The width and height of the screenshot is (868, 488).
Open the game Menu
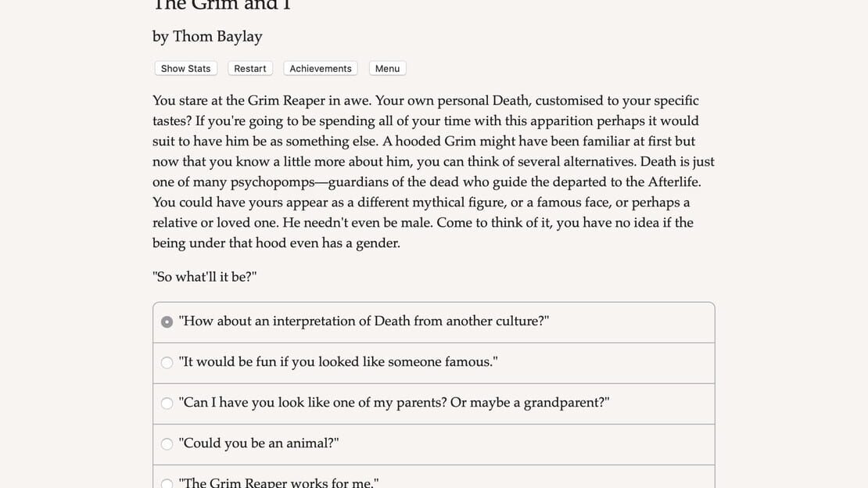(x=388, y=69)
